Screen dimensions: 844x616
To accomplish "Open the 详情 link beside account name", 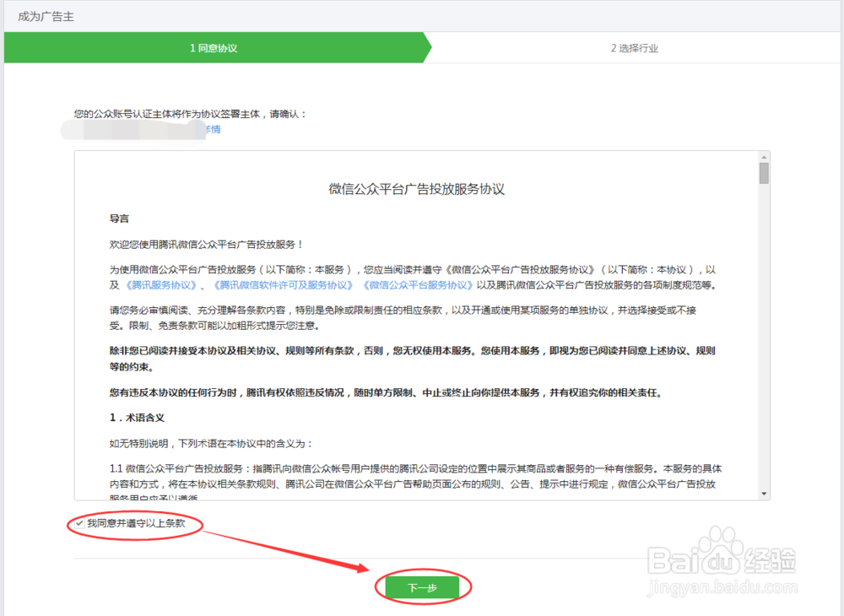I will click(x=214, y=129).
